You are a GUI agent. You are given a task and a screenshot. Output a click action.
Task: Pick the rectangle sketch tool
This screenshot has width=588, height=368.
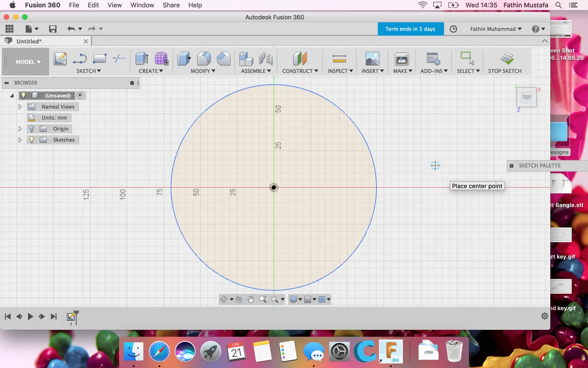[x=100, y=58]
